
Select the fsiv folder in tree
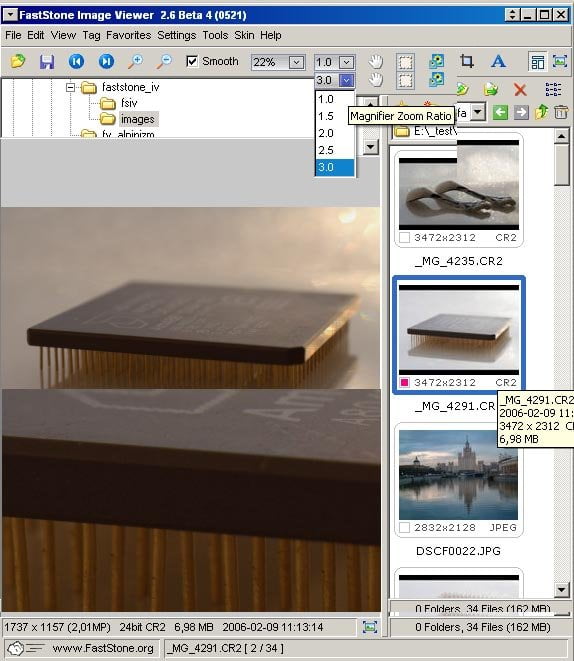pos(129,103)
